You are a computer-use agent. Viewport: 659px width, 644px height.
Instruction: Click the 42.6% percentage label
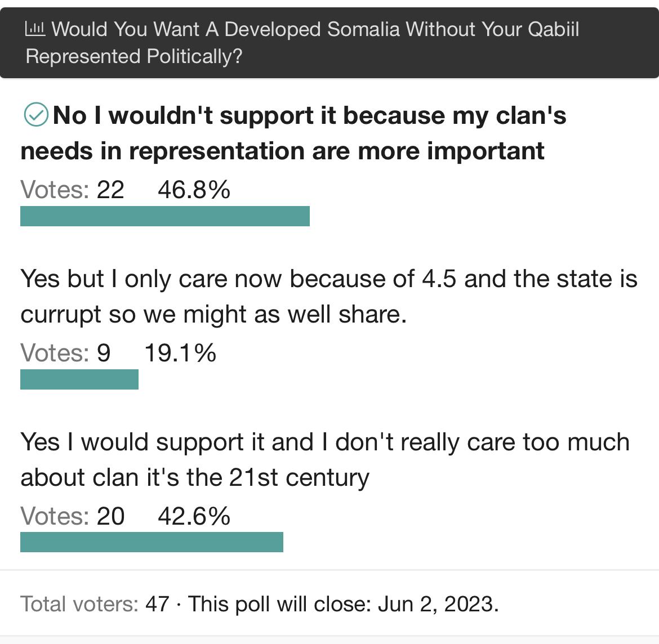point(194,516)
